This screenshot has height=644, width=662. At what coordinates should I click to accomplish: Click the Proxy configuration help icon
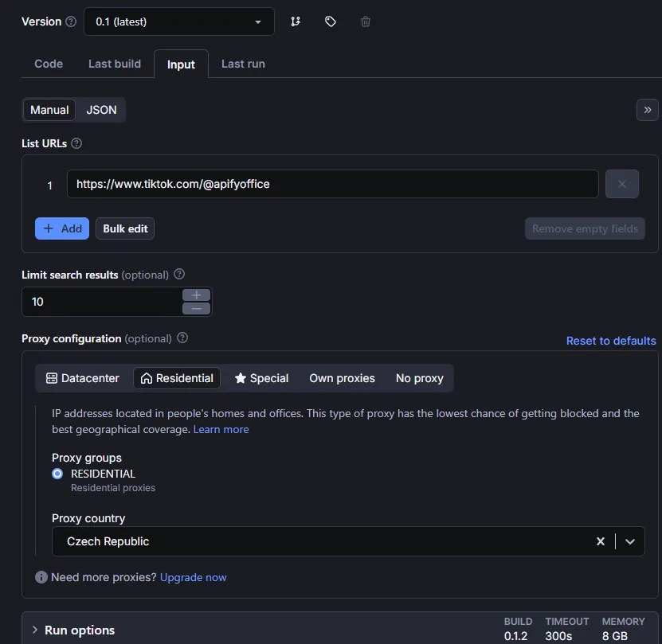point(182,338)
